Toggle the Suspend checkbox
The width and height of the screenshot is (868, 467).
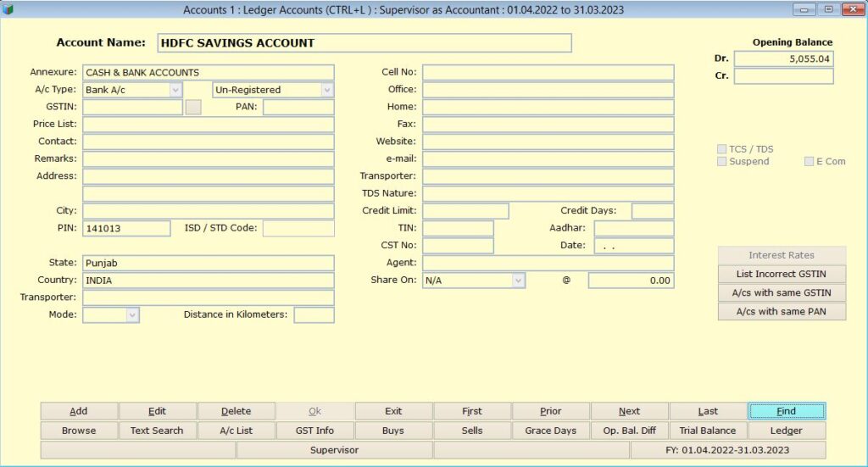pos(722,161)
